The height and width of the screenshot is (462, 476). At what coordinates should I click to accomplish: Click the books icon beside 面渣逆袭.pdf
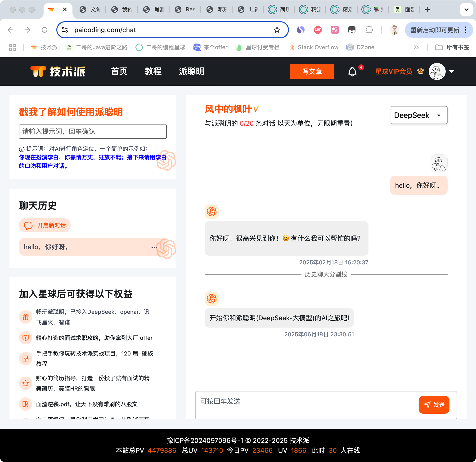pyautogui.click(x=26, y=404)
